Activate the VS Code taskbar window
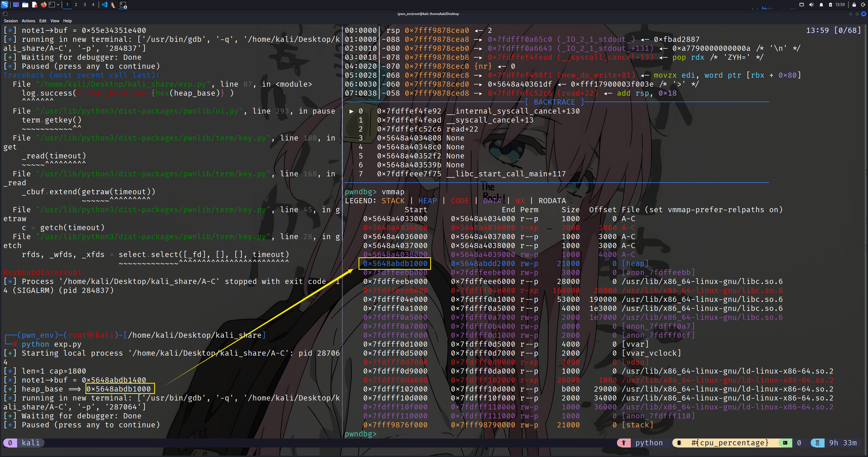The width and height of the screenshot is (868, 457). click(104, 5)
